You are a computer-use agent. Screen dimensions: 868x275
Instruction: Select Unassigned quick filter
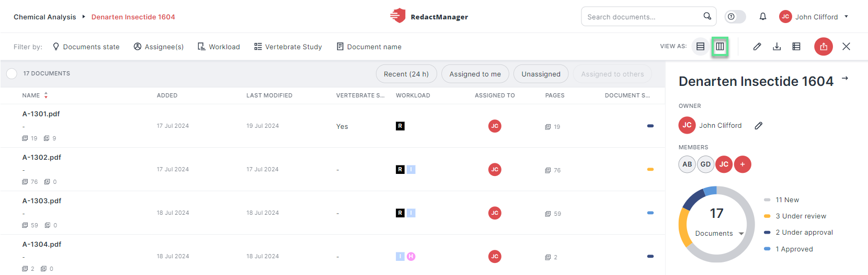(x=541, y=74)
